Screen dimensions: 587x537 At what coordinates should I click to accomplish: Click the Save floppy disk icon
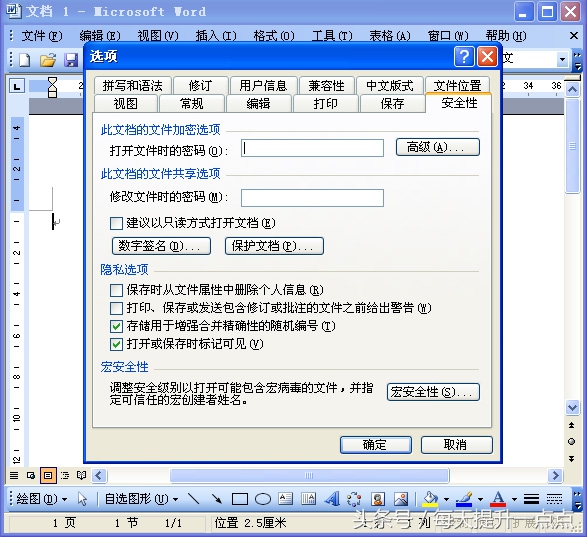pos(71,60)
